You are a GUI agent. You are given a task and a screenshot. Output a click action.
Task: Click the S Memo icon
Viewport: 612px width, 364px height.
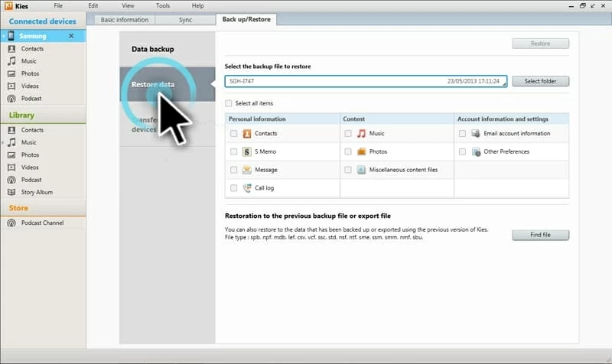coord(247,151)
